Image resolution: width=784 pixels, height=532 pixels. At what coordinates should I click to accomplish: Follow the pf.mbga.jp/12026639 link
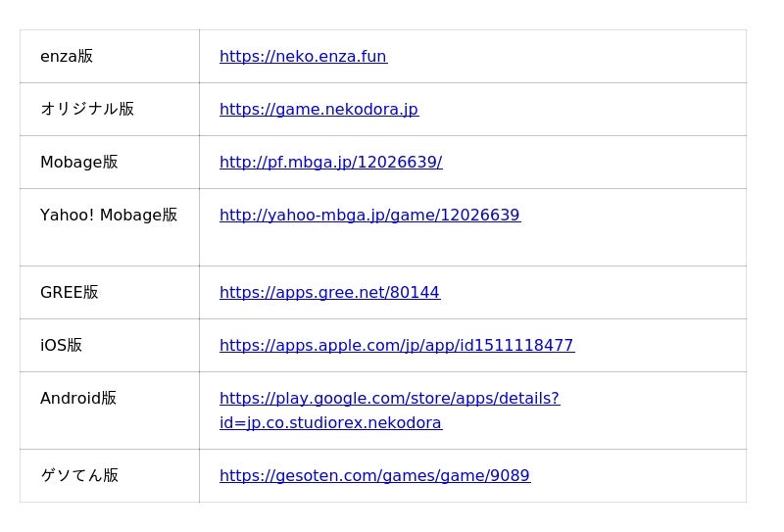tap(330, 163)
